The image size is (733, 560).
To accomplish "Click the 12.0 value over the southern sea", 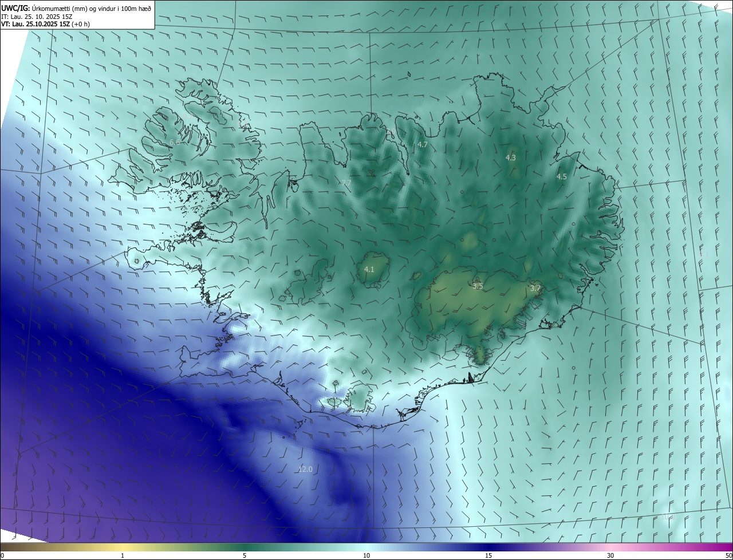I will (x=306, y=470).
